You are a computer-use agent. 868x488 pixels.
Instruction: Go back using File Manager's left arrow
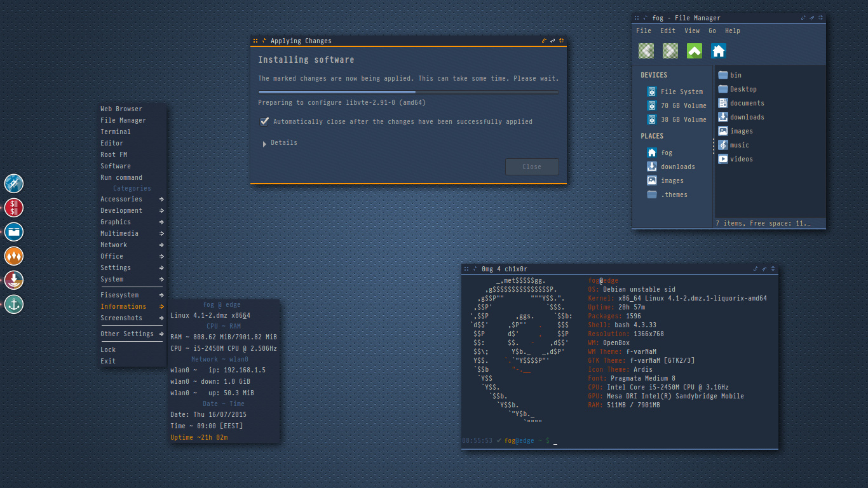pyautogui.click(x=646, y=51)
